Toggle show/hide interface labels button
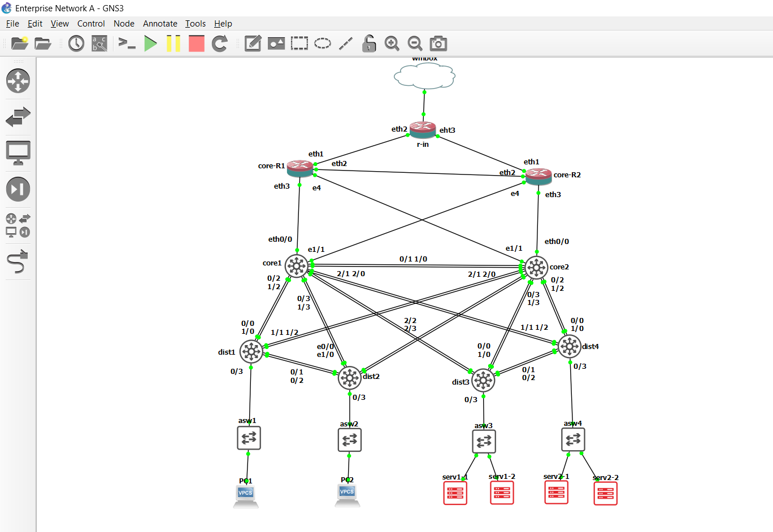773x532 pixels. (x=99, y=43)
